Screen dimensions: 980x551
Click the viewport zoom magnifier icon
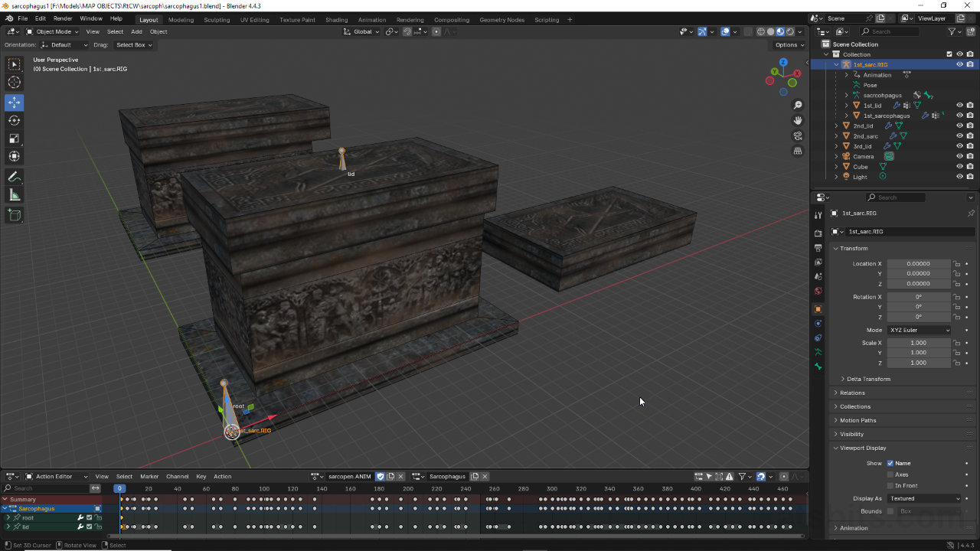point(798,105)
